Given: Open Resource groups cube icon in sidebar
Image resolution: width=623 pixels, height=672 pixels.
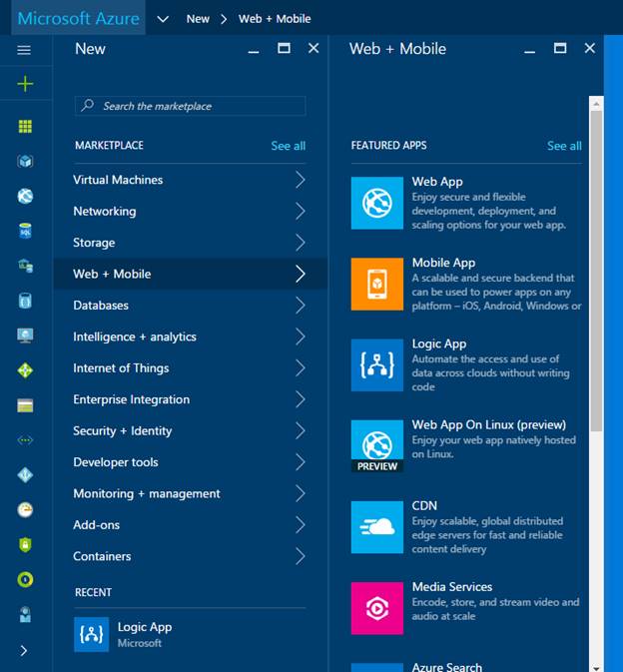Looking at the screenshot, I should point(25,161).
